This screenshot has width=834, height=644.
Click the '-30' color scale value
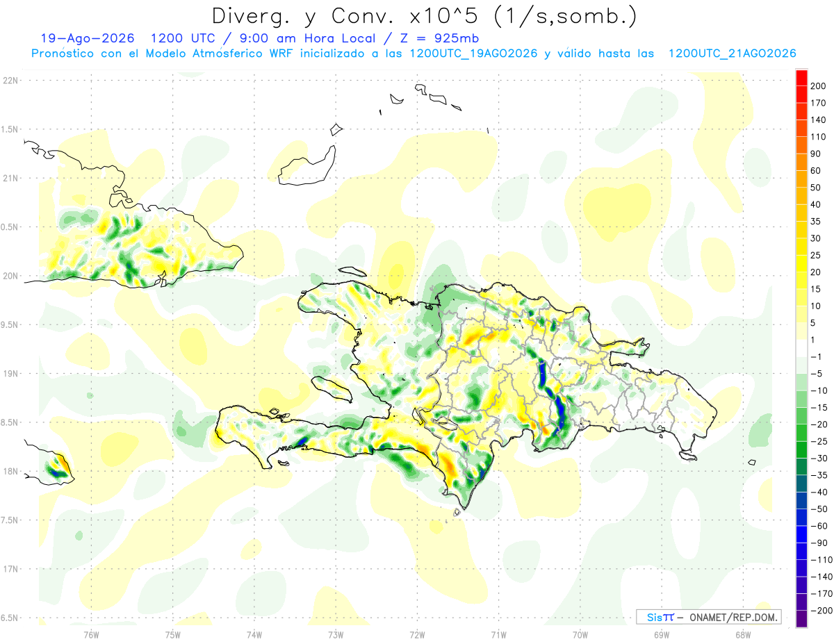pos(819,458)
